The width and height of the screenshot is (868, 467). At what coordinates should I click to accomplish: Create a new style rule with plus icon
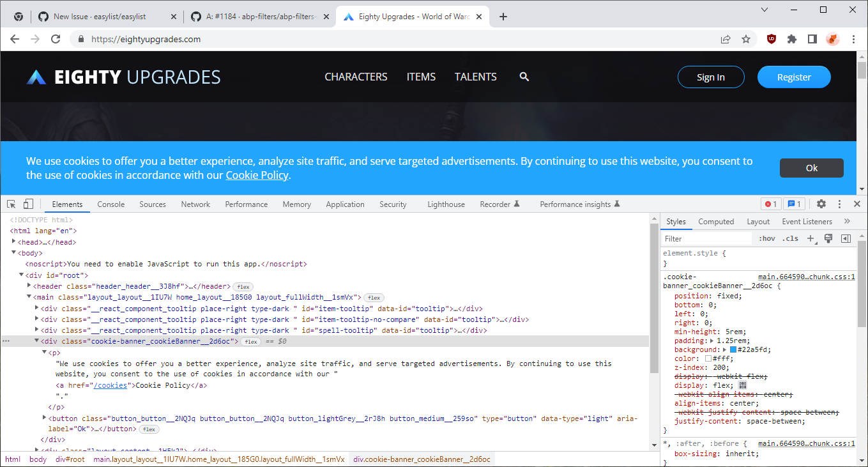tap(811, 238)
